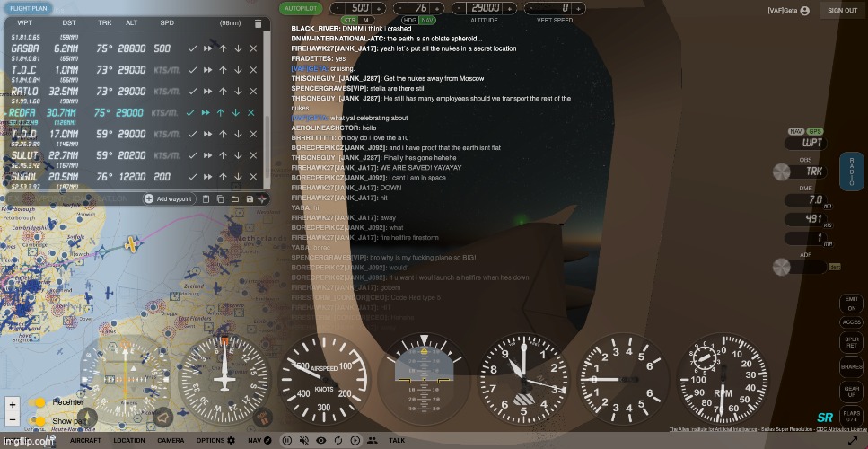Toggle the Show path switch
This screenshot has width=868, height=449.
[39, 420]
